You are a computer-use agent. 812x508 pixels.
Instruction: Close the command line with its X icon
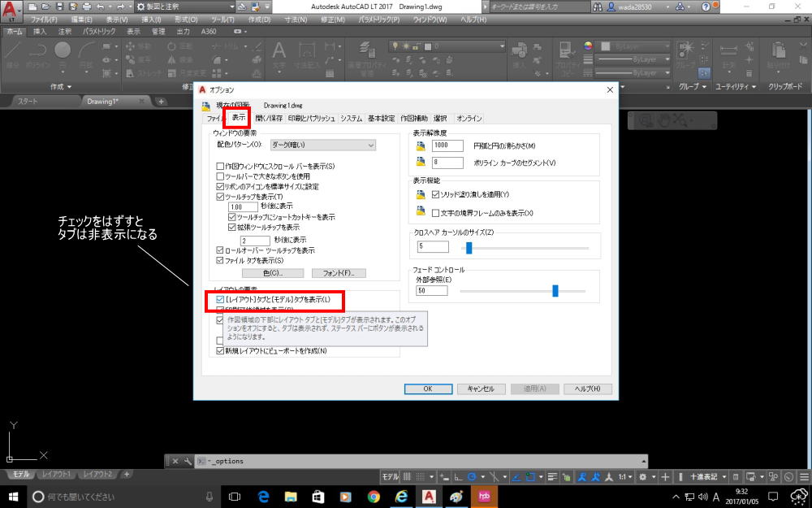pos(175,461)
